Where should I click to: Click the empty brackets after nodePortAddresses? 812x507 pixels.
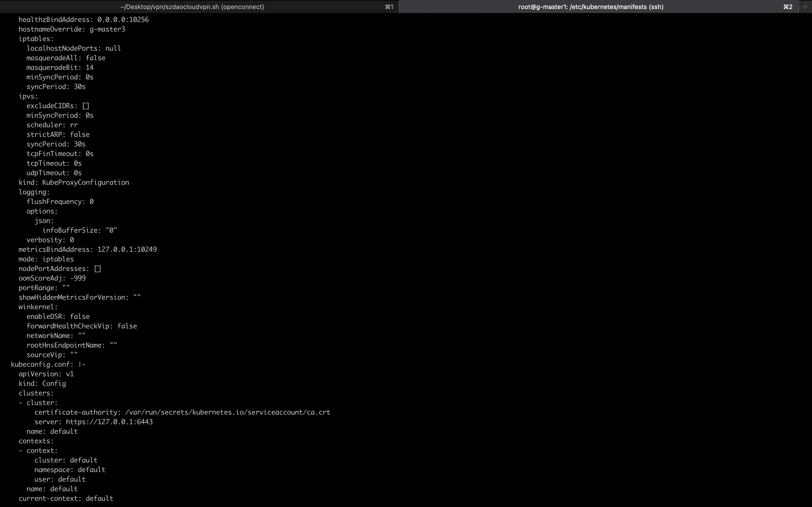[97, 269]
